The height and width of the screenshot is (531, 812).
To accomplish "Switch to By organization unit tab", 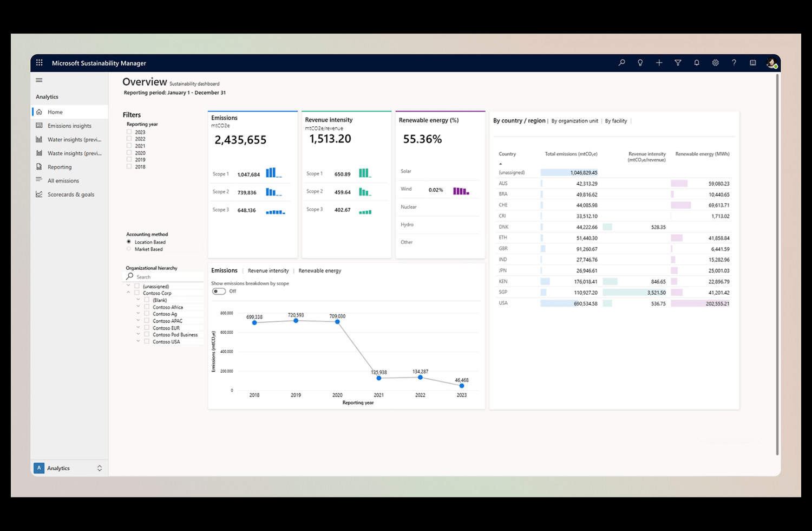I will [574, 121].
